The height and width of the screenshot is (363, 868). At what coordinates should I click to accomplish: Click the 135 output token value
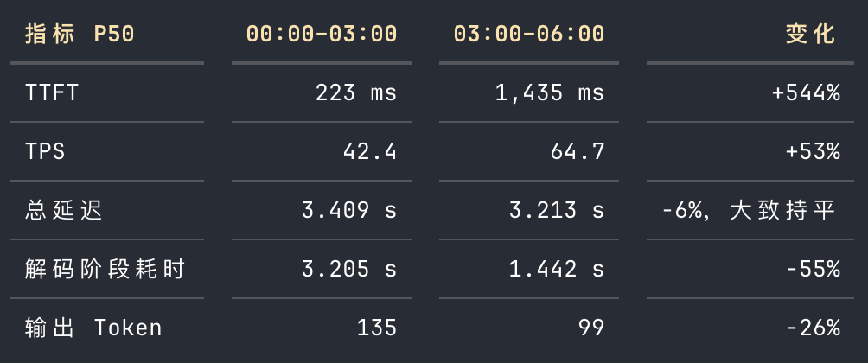tap(377, 328)
